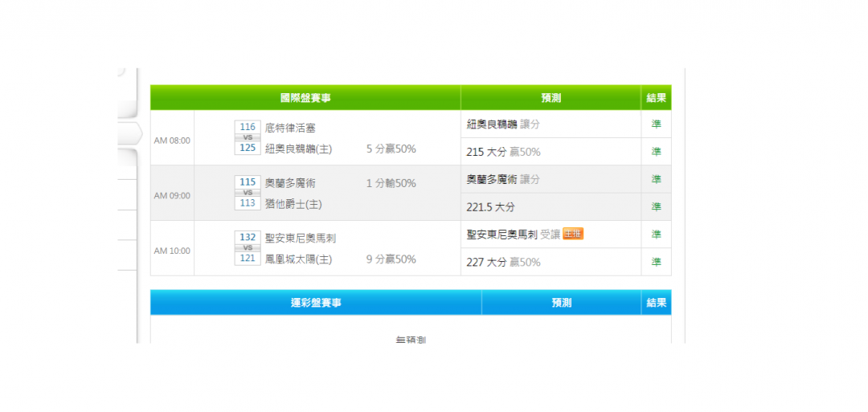Click prediction 227 大分 贏50%
This screenshot has height=412, width=868.
pyautogui.click(x=503, y=262)
